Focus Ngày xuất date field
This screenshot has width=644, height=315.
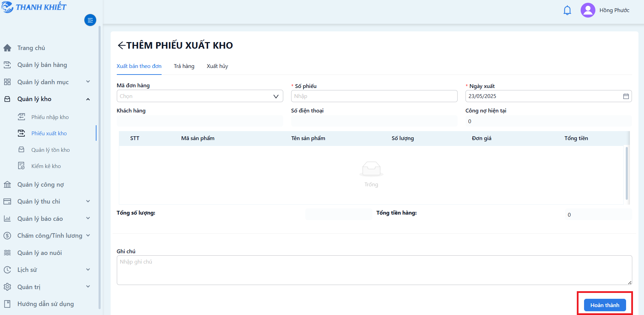click(x=549, y=96)
